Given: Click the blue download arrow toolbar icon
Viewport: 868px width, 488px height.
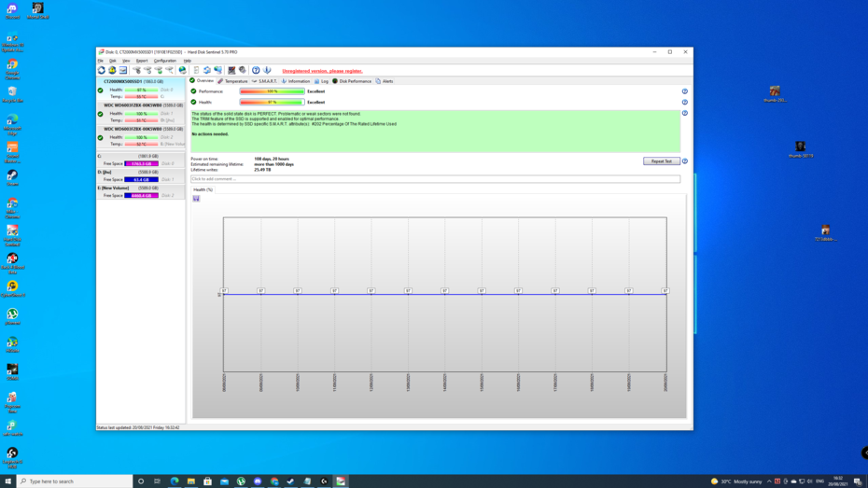Looking at the screenshot, I should coord(267,70).
